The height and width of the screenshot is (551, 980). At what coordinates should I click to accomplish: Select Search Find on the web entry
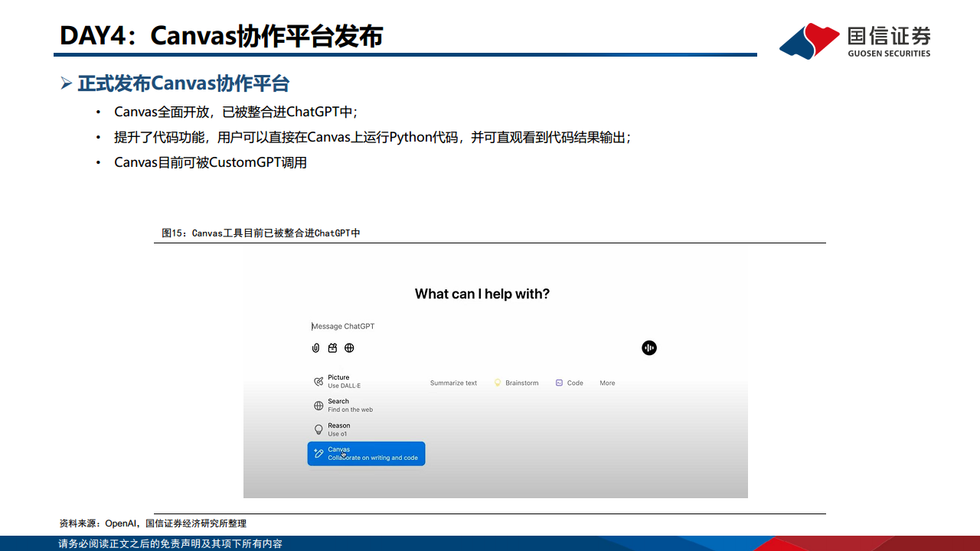(x=345, y=406)
